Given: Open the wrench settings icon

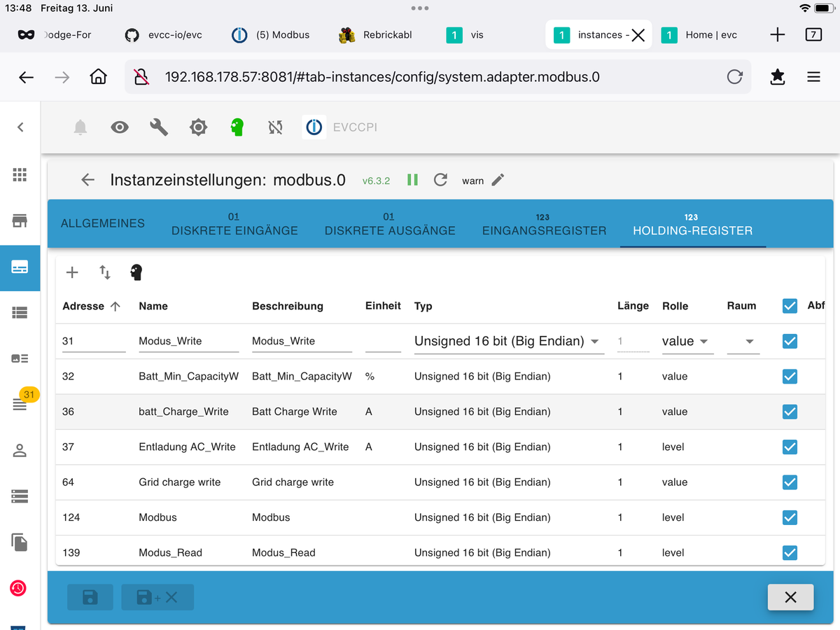Looking at the screenshot, I should [159, 127].
